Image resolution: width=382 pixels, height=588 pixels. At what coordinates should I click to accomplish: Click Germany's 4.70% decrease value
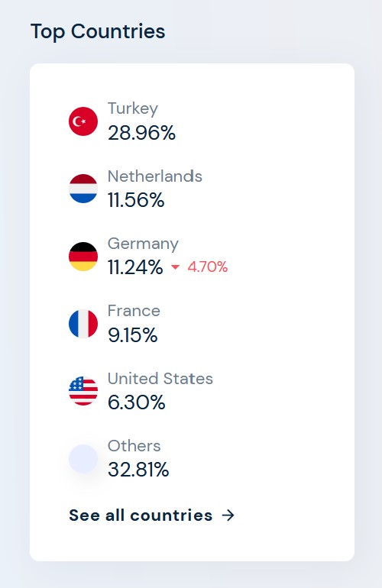[x=208, y=267]
